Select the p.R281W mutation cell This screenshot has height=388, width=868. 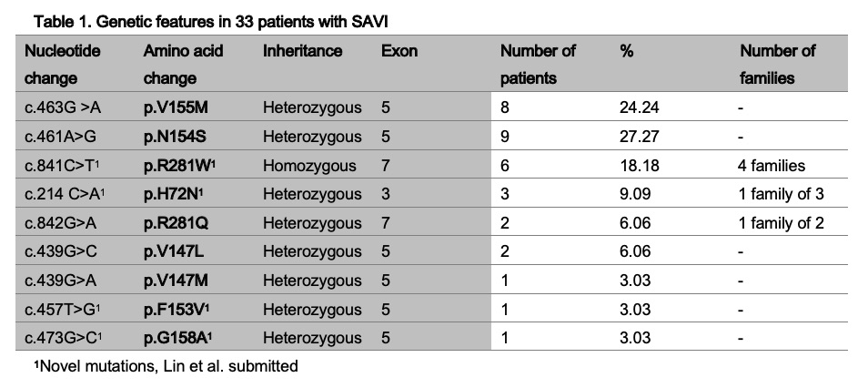[x=178, y=166]
